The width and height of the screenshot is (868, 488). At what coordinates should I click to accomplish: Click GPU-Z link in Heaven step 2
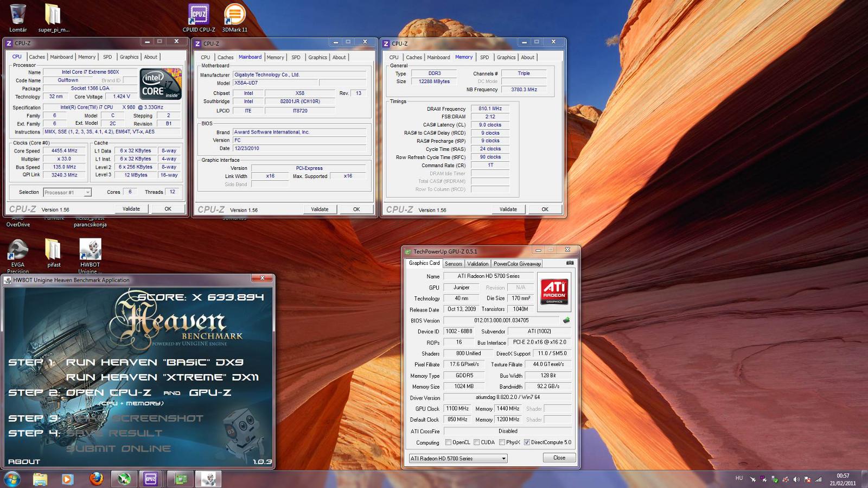pyautogui.click(x=210, y=392)
